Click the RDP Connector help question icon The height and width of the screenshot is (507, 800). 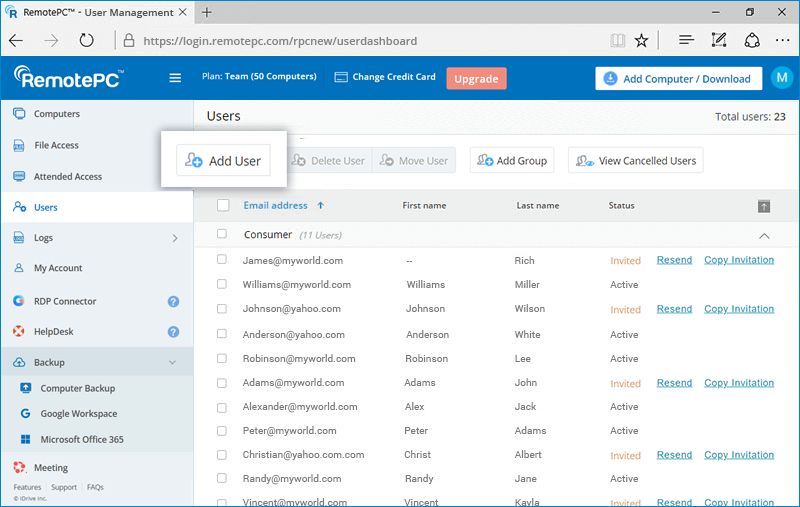[173, 301]
